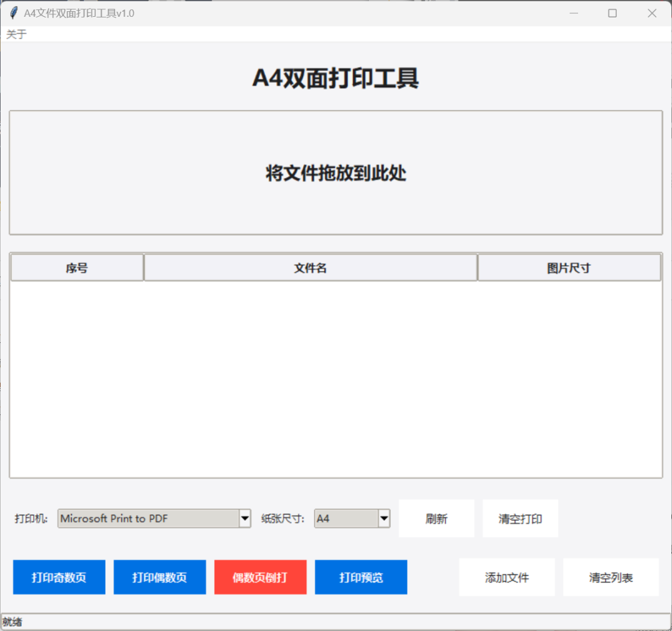Click the Microsoft Print to PDF field

[x=143, y=518]
